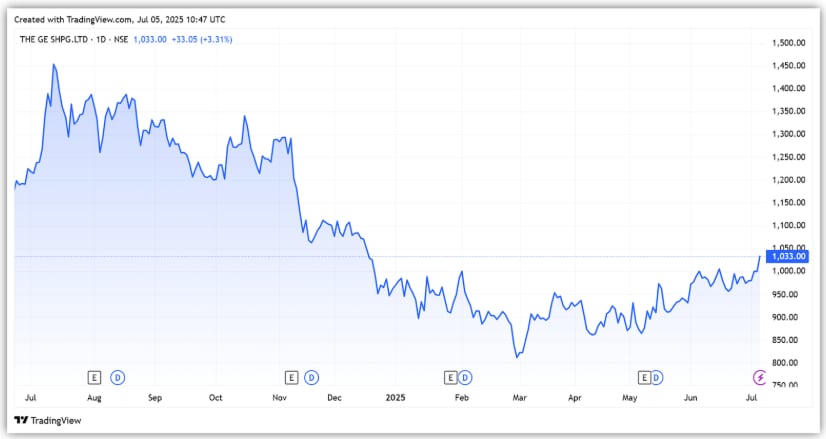Click the August dividend D marker
This screenshot has height=439, width=826.
click(115, 377)
